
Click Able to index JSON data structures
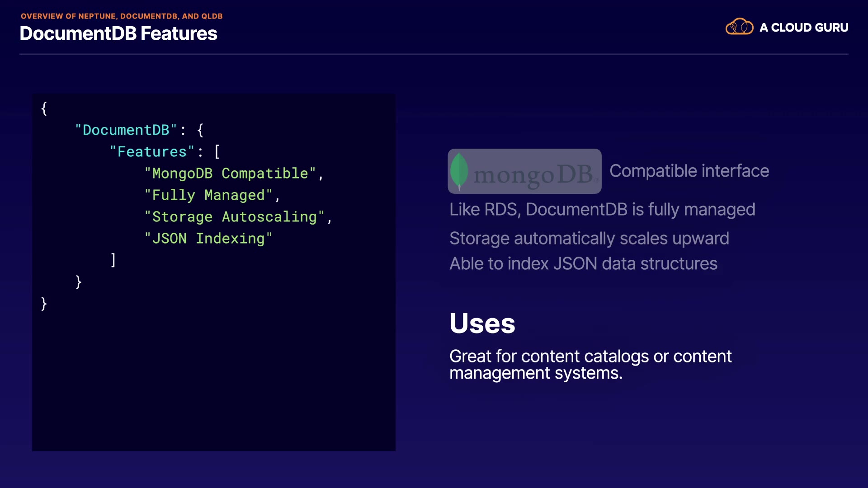point(583,264)
